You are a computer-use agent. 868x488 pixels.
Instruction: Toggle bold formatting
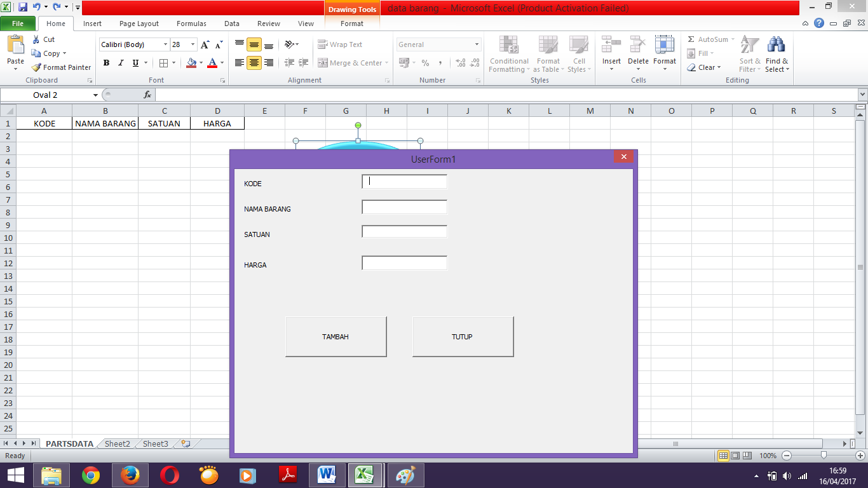106,63
